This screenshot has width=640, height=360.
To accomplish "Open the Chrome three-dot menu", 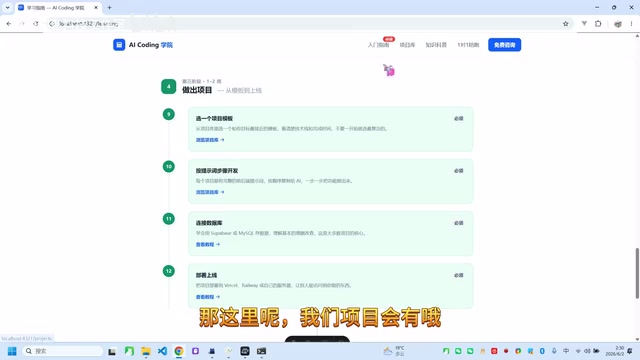I will click(631, 24).
